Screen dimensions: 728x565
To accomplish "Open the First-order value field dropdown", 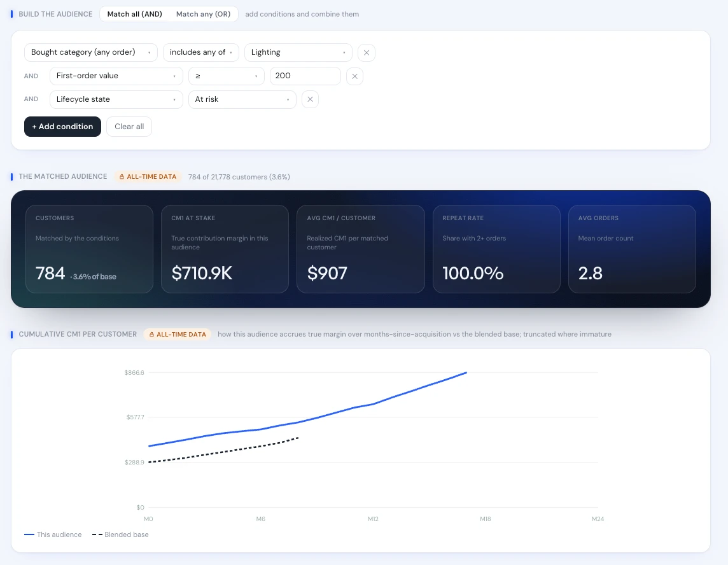I will coord(116,76).
